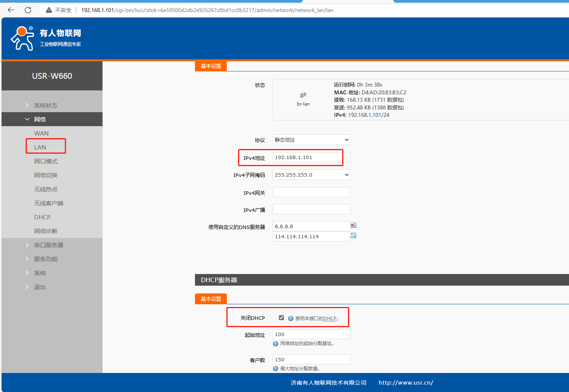Toggle the disable DHCP checkbox
569x392 pixels.
(x=281, y=318)
